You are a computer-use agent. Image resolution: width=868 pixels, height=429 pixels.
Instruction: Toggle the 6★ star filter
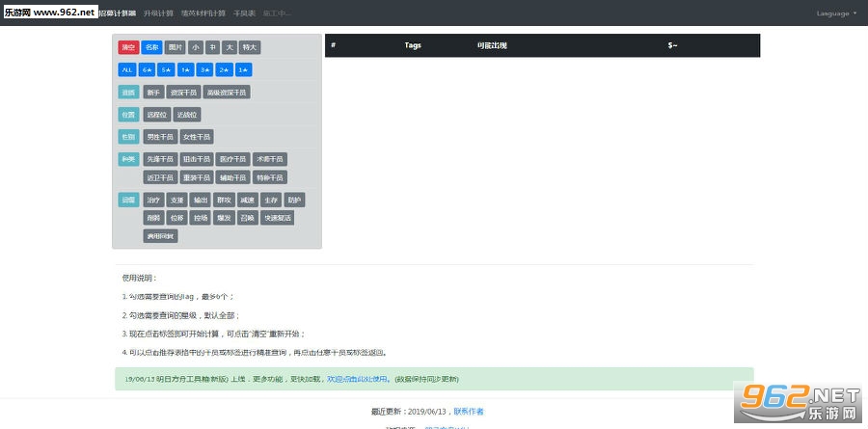(147, 69)
